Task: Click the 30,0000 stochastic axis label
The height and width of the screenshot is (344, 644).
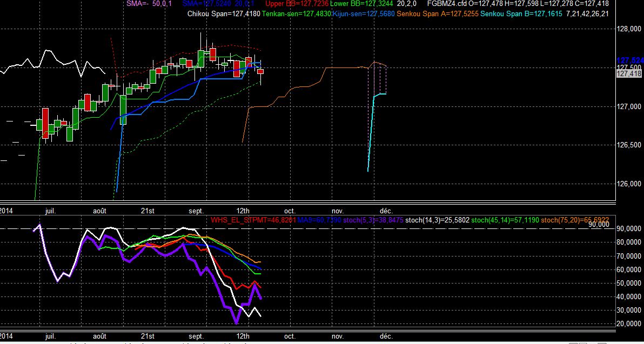Action: (x=629, y=311)
